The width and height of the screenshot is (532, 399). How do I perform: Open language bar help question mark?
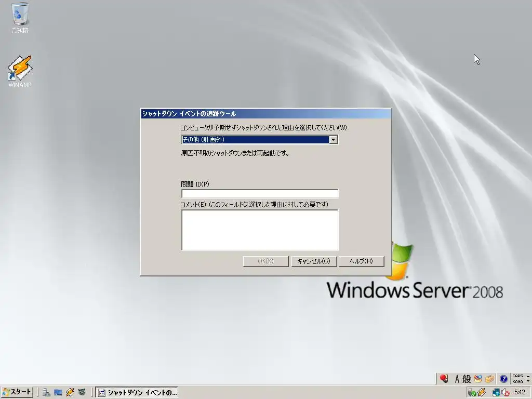pos(503,379)
